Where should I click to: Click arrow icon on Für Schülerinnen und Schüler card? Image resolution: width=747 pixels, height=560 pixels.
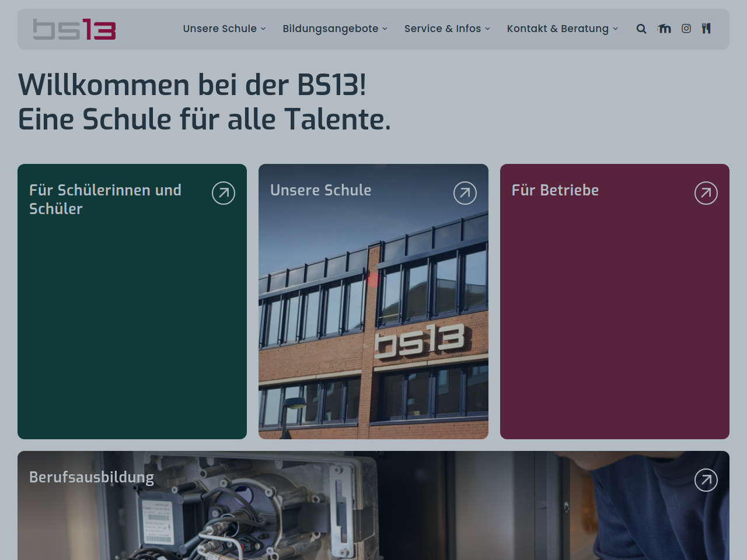(224, 193)
